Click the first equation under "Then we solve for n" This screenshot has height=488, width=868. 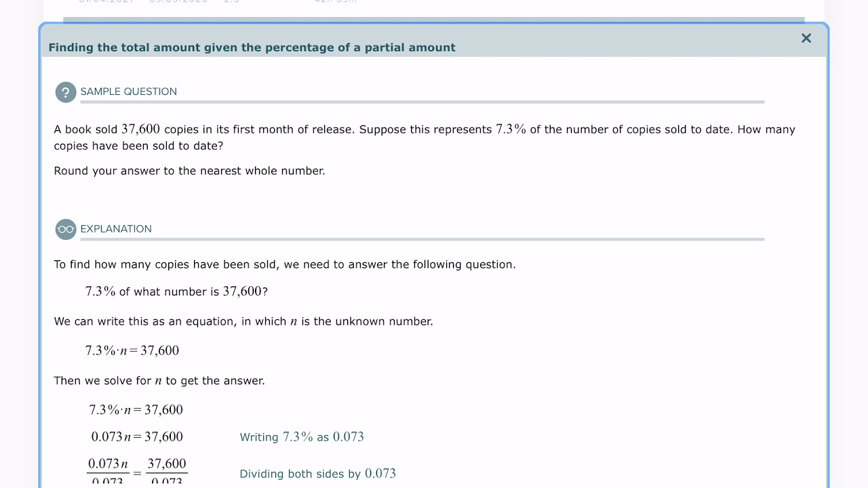point(136,409)
